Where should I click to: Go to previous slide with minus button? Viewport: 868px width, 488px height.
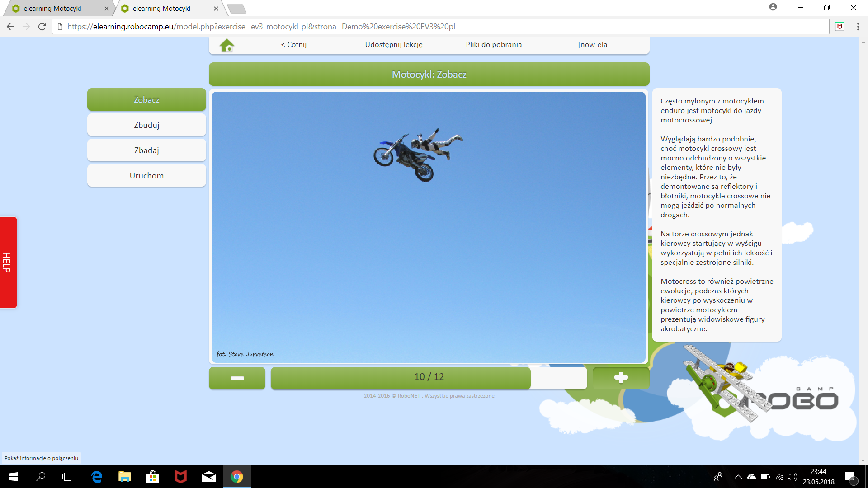click(237, 378)
